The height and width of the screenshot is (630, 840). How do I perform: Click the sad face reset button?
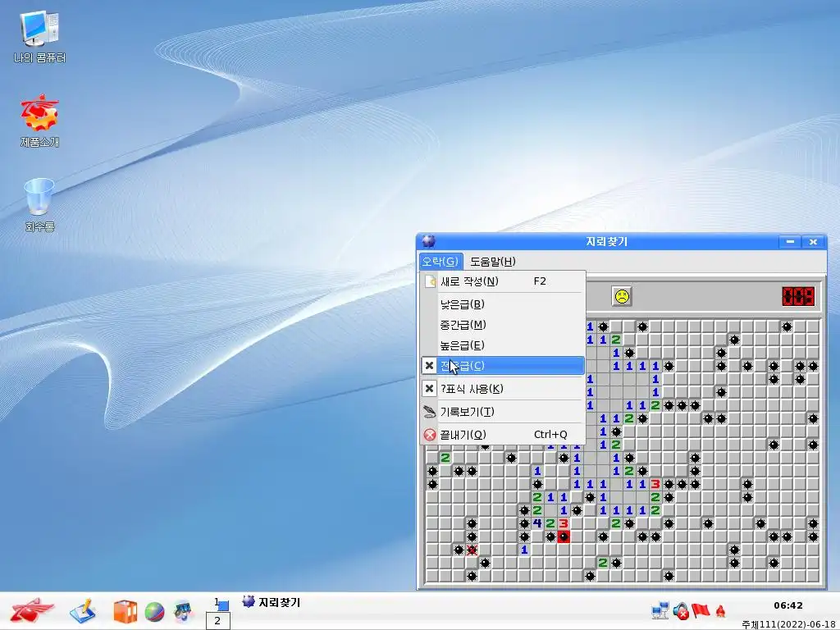tap(622, 296)
